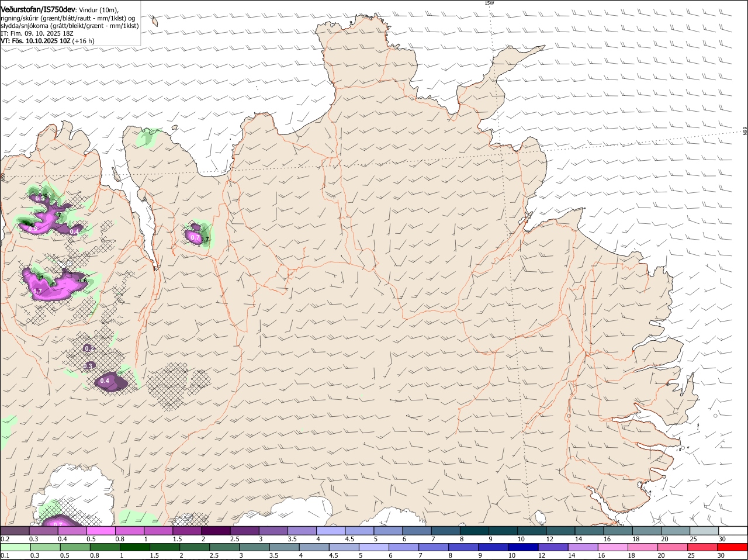Click the N99 label at the map's right edge
Viewport: 748px width, 560px height.
(745, 132)
